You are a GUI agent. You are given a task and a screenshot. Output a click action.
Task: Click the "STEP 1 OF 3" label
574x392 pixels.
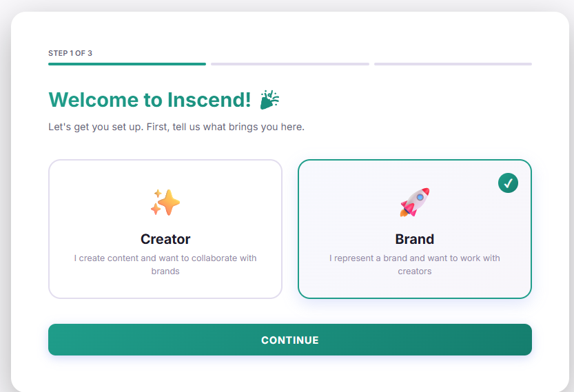tap(70, 53)
